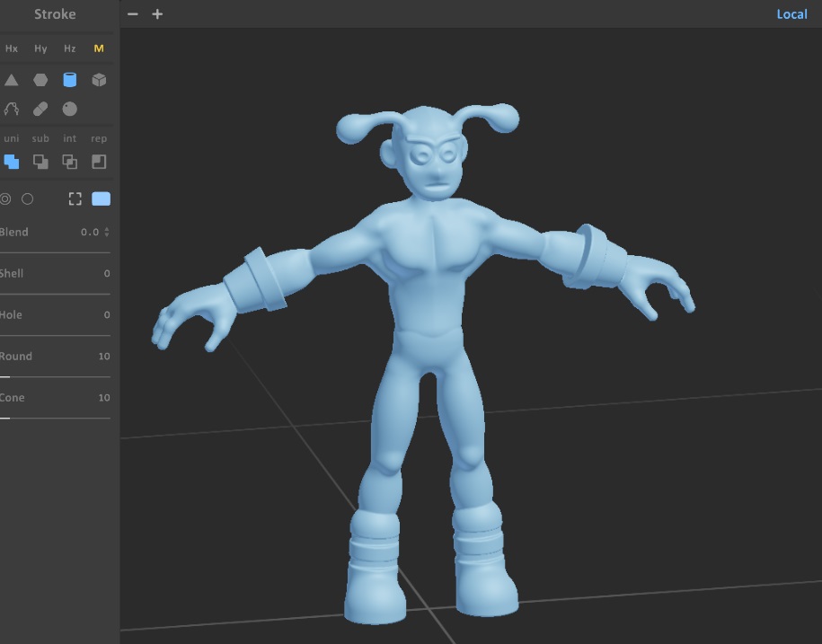Click the Cone value 10
The image size is (822, 644).
point(104,398)
